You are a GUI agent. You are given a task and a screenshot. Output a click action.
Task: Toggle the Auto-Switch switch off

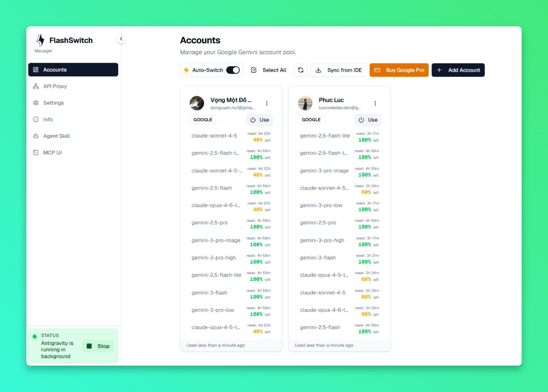point(233,70)
